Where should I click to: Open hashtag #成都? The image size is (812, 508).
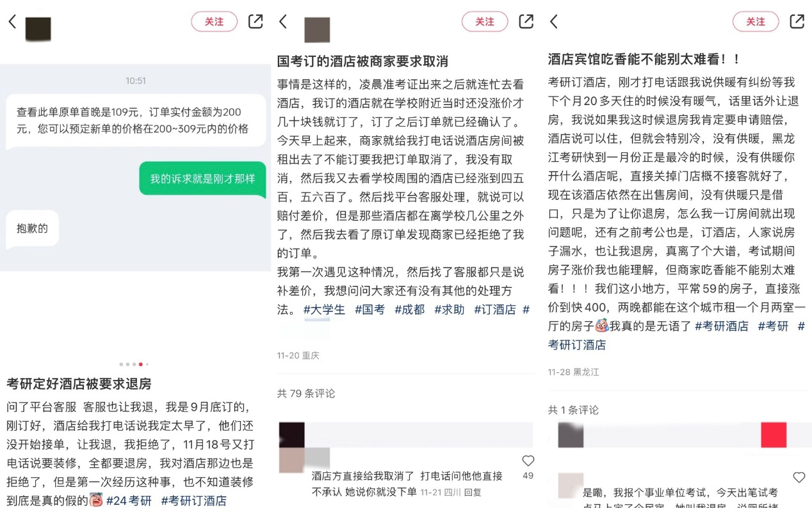click(409, 309)
